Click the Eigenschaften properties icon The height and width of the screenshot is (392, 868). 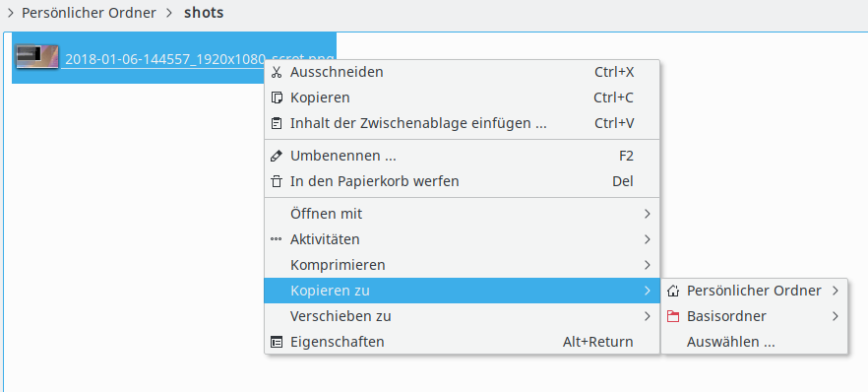[277, 342]
